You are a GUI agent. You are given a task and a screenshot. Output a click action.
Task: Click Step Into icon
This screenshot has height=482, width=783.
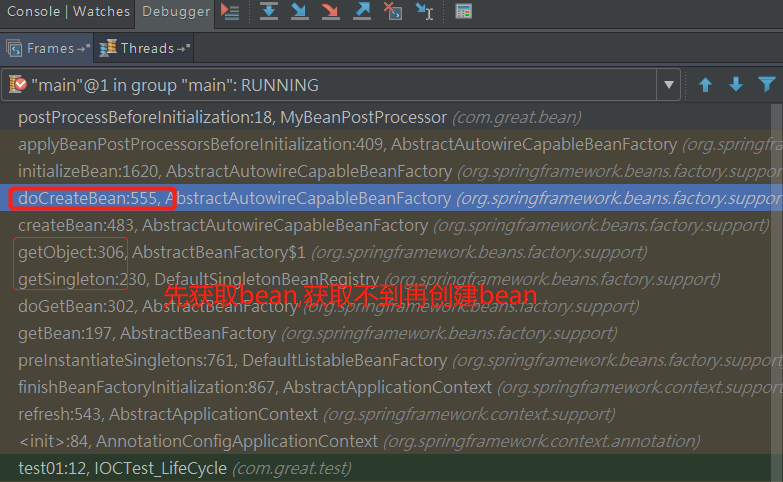tap(300, 11)
